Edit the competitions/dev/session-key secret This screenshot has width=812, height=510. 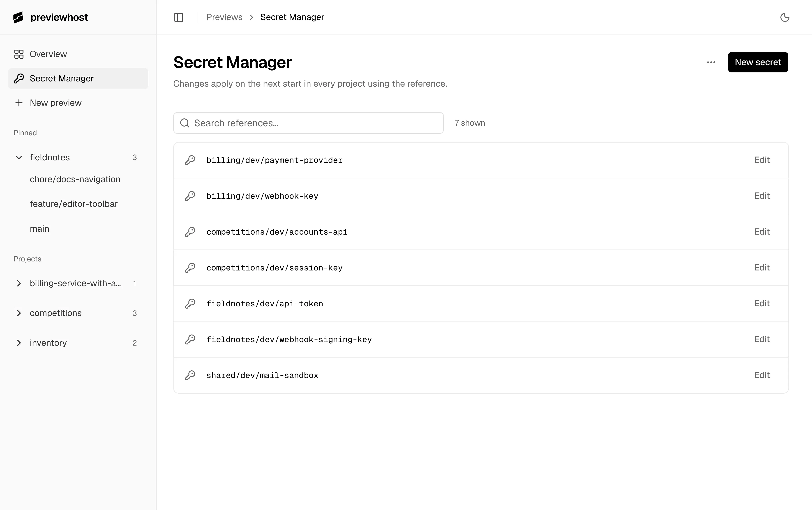[x=762, y=268]
